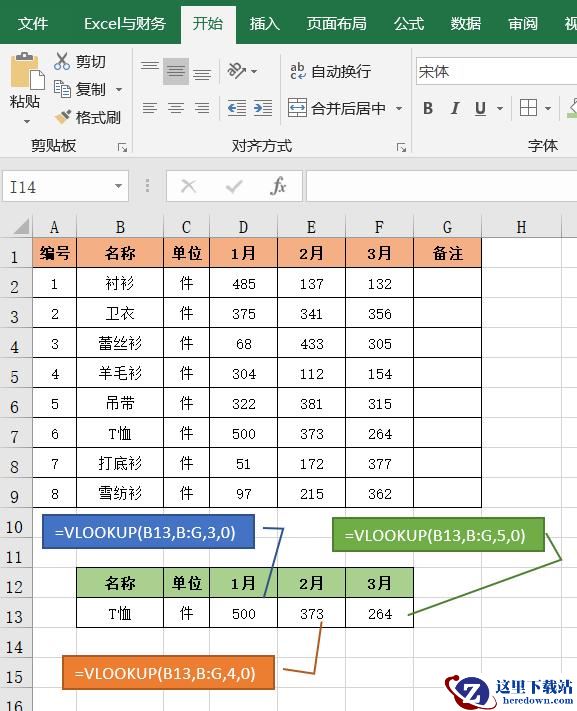Open the 公式 ribbon tab
Screen dimensions: 577x711
tap(409, 24)
